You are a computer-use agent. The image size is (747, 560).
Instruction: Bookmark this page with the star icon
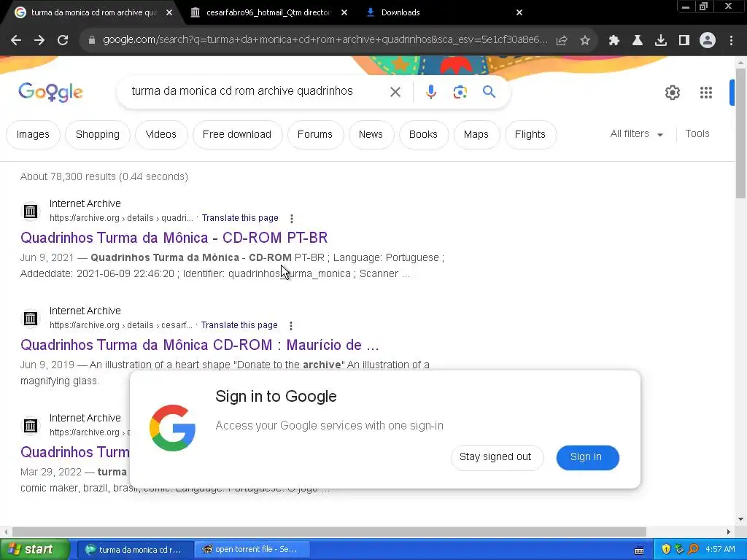click(x=585, y=41)
